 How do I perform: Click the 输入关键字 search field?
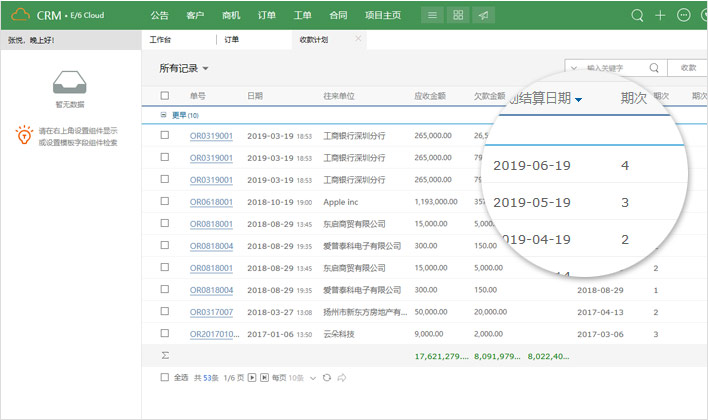coord(610,68)
